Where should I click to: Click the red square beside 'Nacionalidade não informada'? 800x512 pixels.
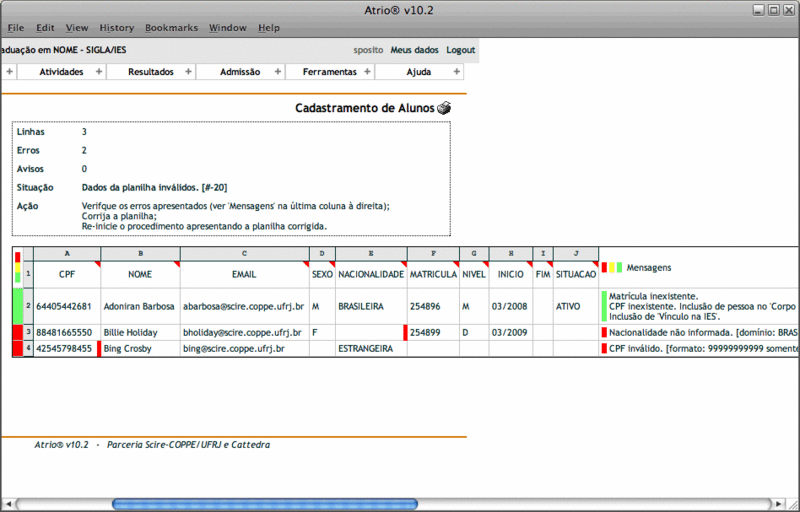[x=604, y=332]
